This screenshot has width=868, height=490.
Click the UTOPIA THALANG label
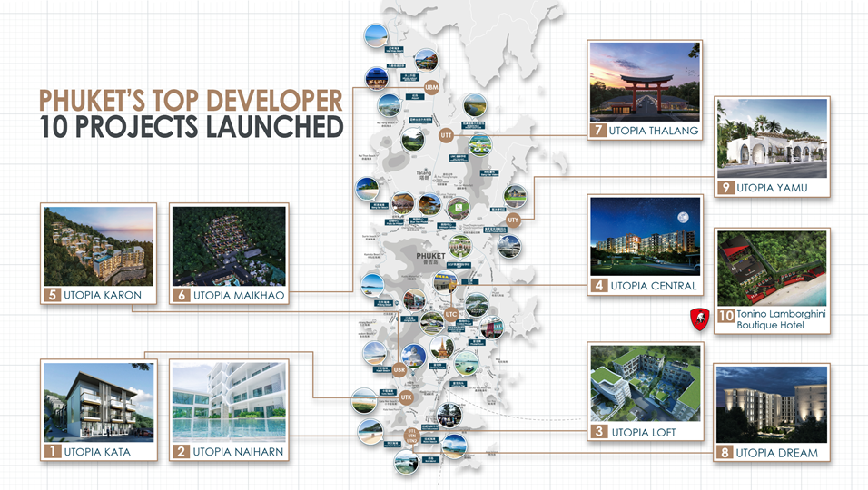pyautogui.click(x=654, y=131)
